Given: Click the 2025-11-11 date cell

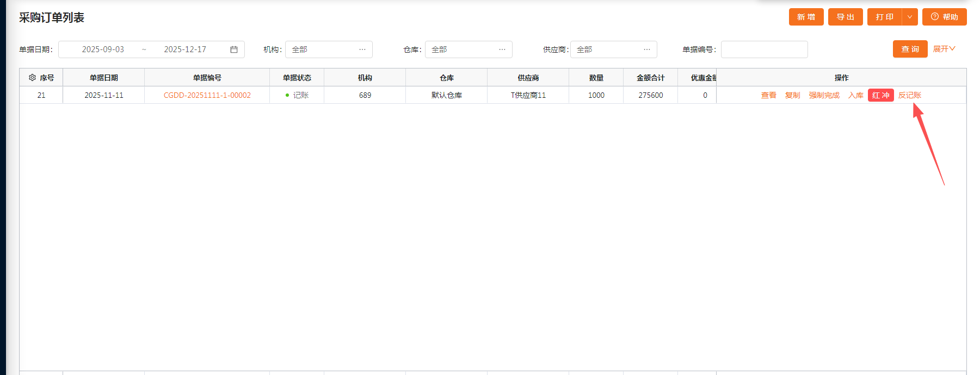Looking at the screenshot, I should pos(104,95).
